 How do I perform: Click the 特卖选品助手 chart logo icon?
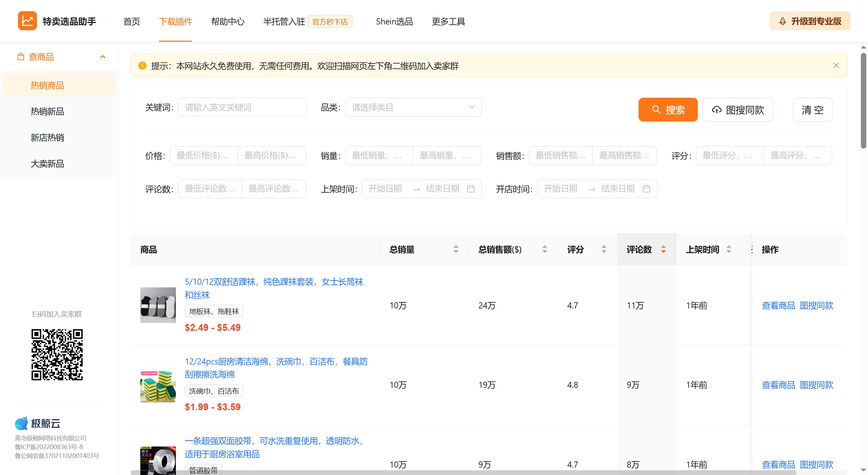(x=27, y=21)
